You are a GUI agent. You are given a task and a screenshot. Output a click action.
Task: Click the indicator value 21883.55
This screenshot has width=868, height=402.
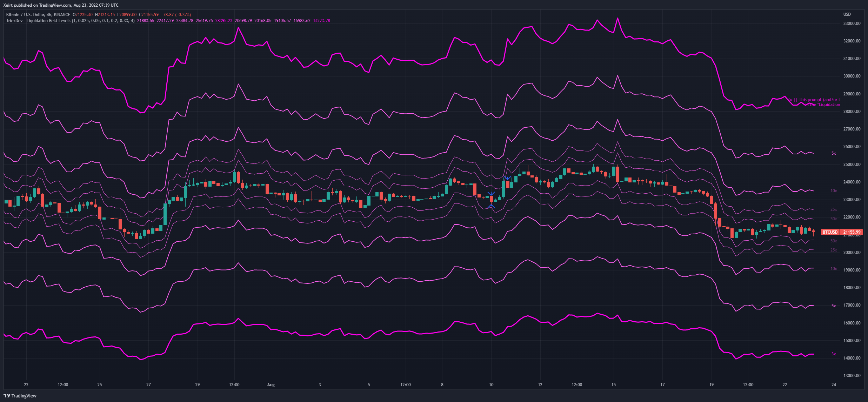pyautogui.click(x=146, y=21)
